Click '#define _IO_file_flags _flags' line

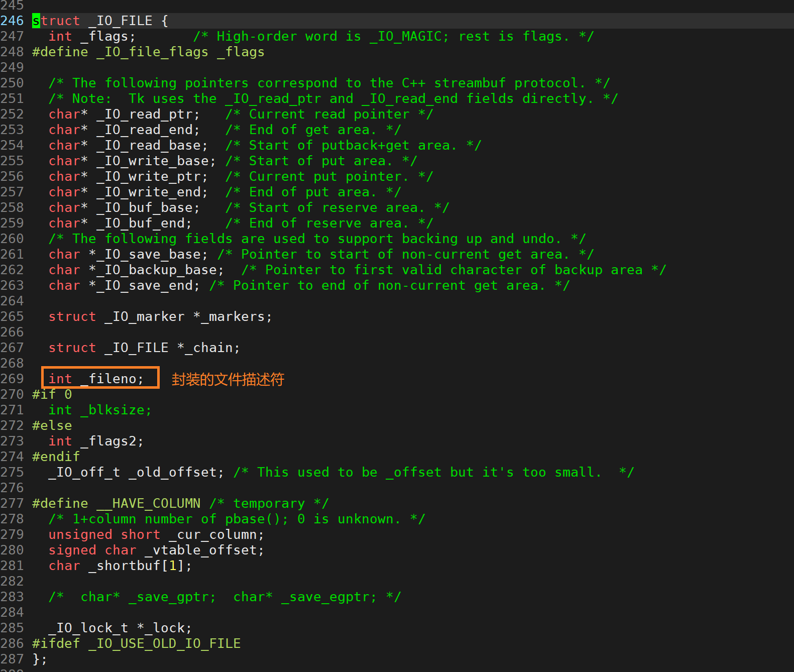pos(148,52)
